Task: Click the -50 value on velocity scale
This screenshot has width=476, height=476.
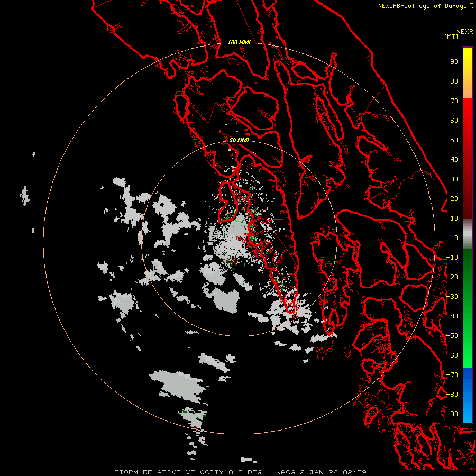Action: [452, 336]
